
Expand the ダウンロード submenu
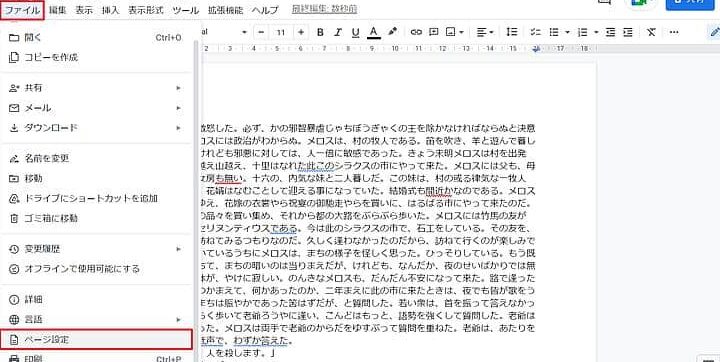[96, 128]
